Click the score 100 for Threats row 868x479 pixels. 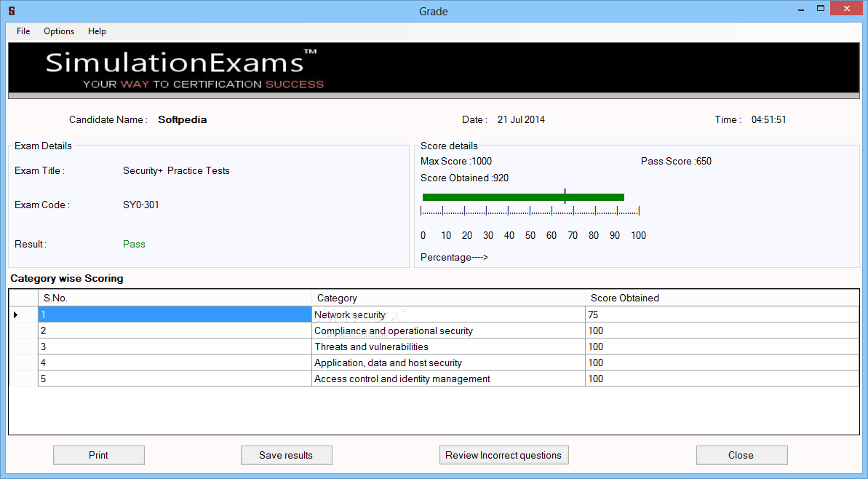722,347
